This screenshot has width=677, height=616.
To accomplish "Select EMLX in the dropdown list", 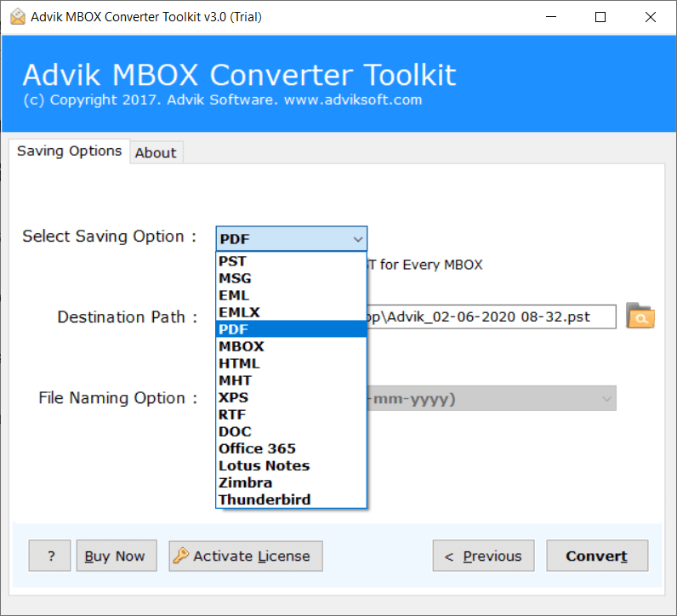I will point(292,312).
